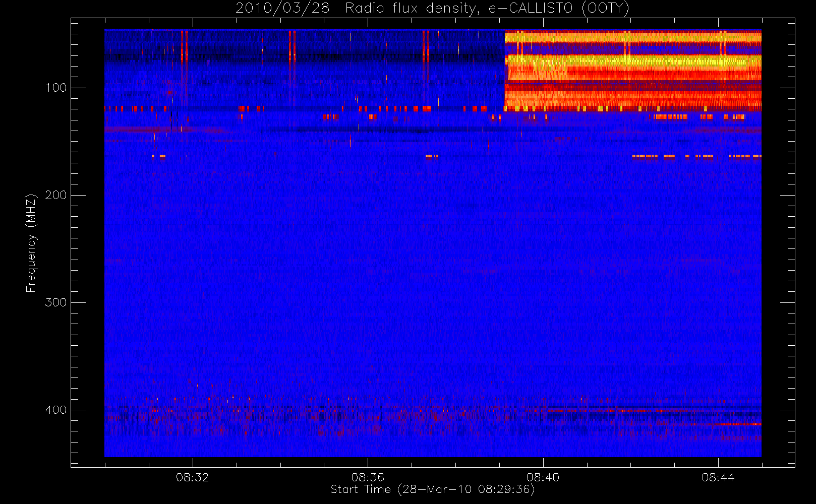The height and width of the screenshot is (504, 816).
Task: Select the 300 MHz frequency tick label
Action: (56, 302)
